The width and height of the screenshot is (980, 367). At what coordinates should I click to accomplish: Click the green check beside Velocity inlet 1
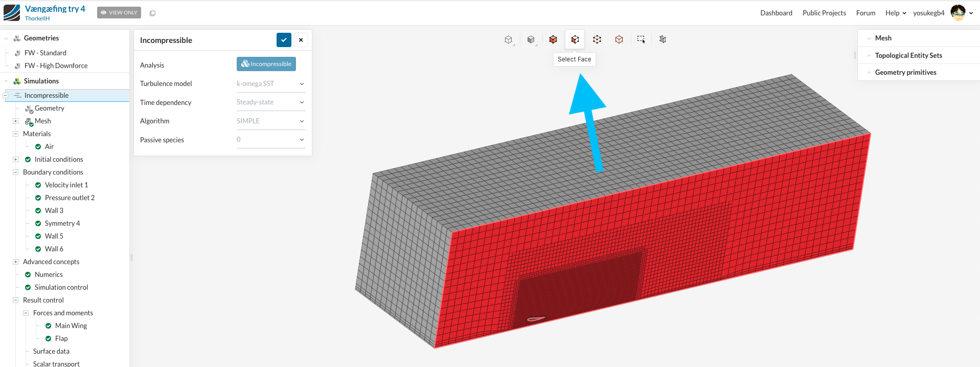point(38,185)
